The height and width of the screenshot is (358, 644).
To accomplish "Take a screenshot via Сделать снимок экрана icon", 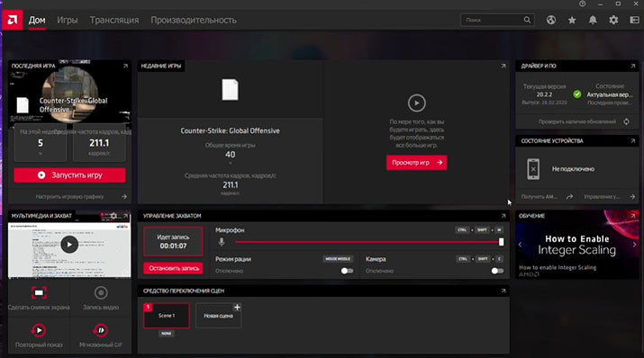I will [39, 293].
